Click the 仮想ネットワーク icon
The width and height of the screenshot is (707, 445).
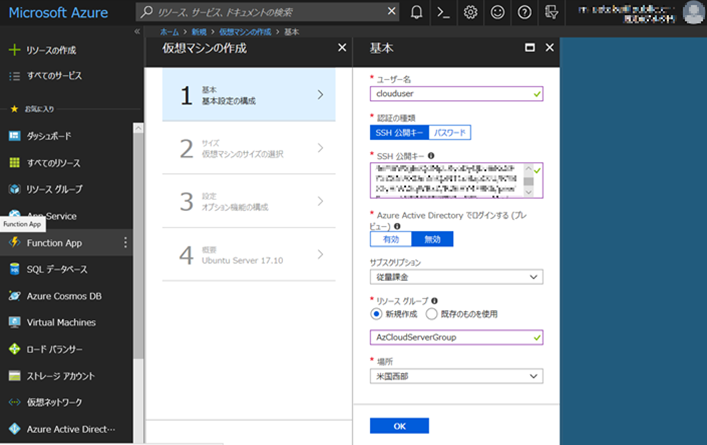coord(14,402)
